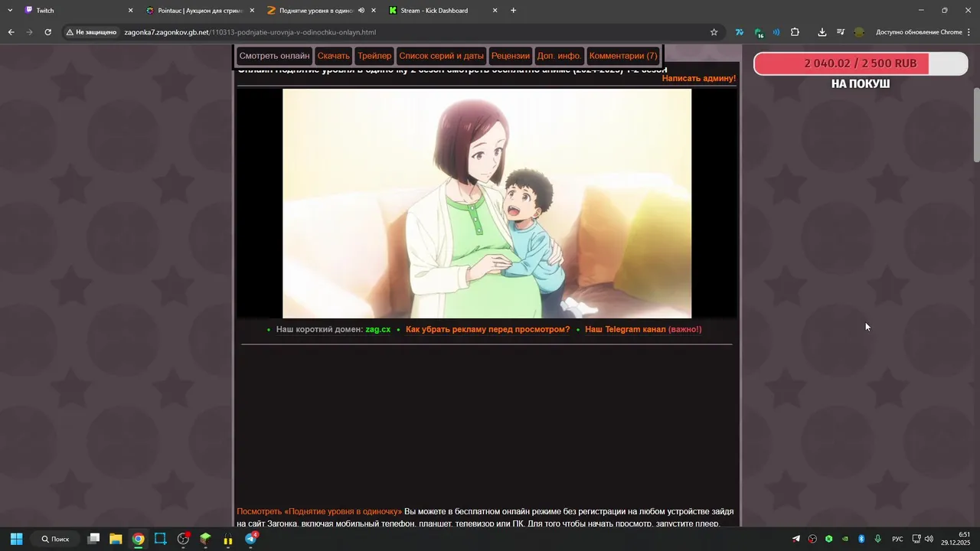
Task: Click 'Доступно обновление Chrome' update button
Action: 919,32
